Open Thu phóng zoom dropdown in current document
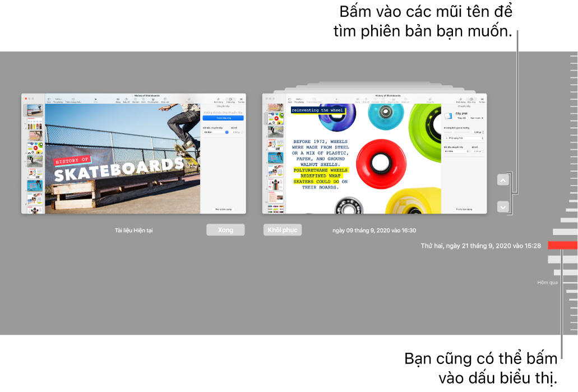This screenshot has width=578, height=392. (58, 100)
